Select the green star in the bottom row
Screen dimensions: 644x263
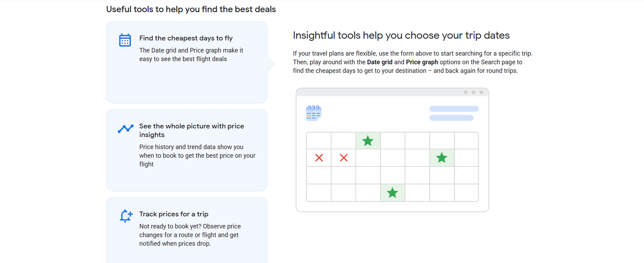tap(392, 193)
